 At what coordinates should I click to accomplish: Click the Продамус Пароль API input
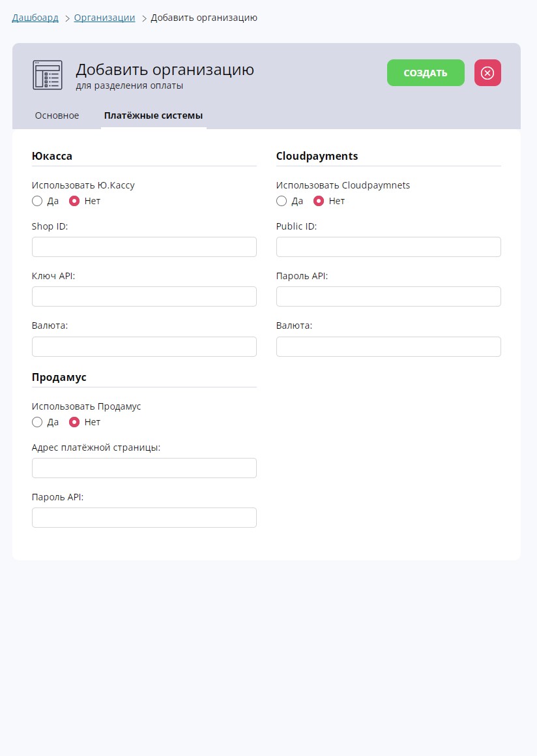(144, 517)
